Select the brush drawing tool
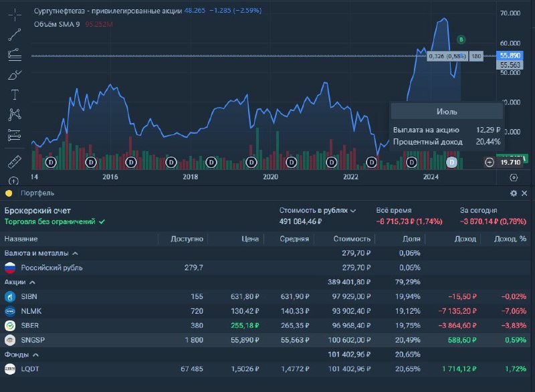This screenshot has width=535, height=392. click(15, 75)
